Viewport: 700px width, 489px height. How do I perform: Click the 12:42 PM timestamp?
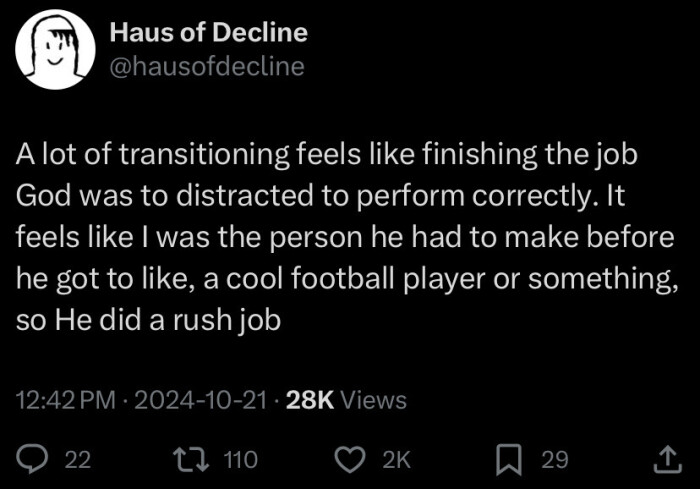(66, 401)
